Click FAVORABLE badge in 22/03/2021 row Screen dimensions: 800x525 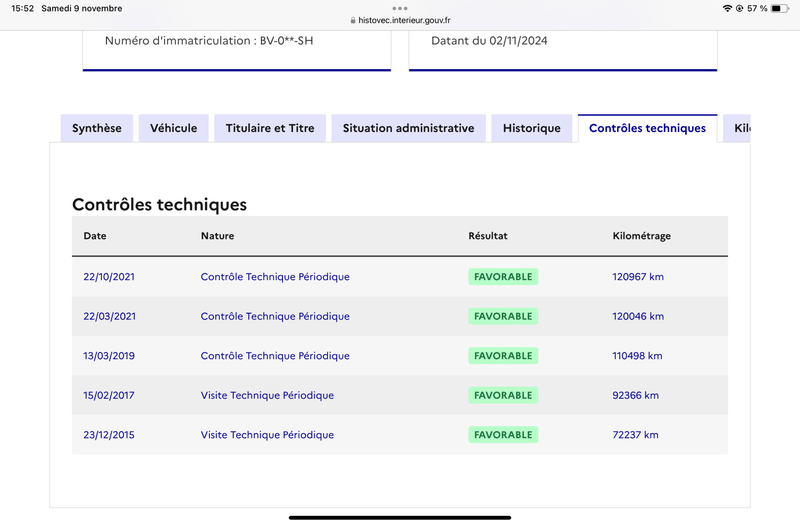pyautogui.click(x=503, y=316)
